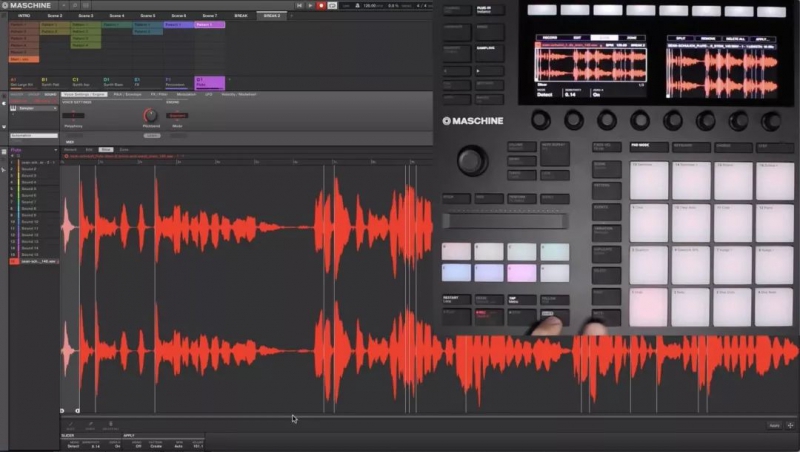
Task: Click the pencil remove-slice icon below waveform
Action: (x=90, y=425)
